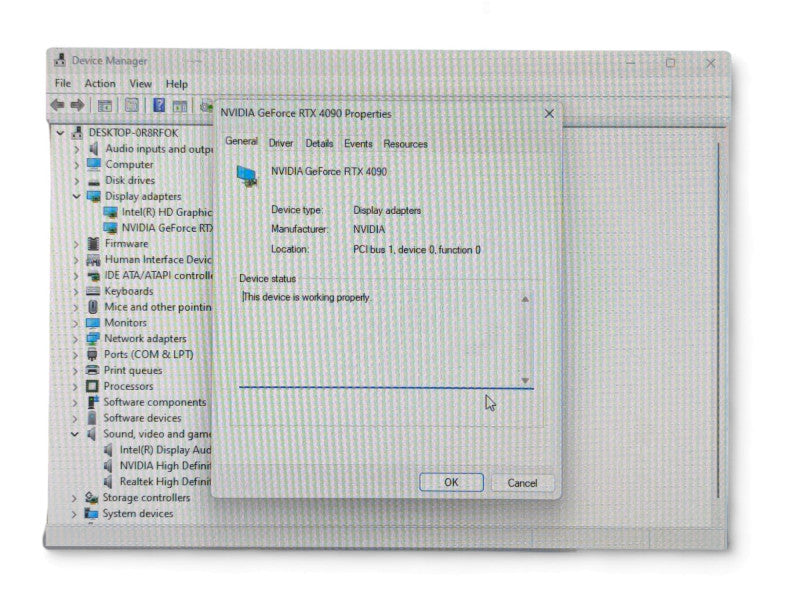Select the DESKTOP-0R8RFOK computer name

tap(133, 133)
